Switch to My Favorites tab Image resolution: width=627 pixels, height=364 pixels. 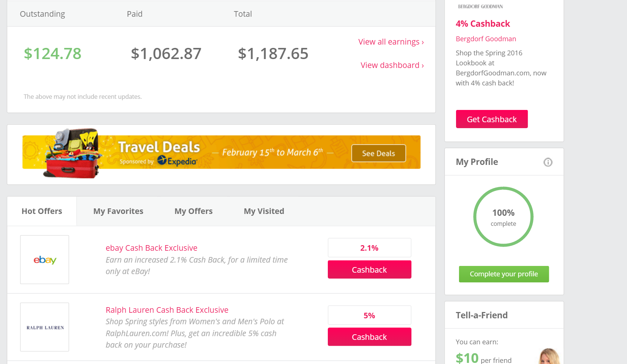(x=118, y=211)
